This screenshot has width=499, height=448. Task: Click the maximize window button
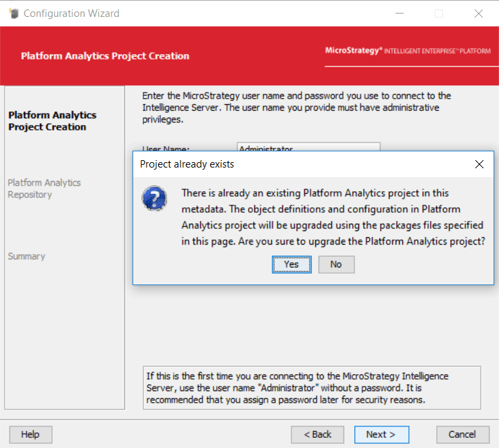[439, 14]
